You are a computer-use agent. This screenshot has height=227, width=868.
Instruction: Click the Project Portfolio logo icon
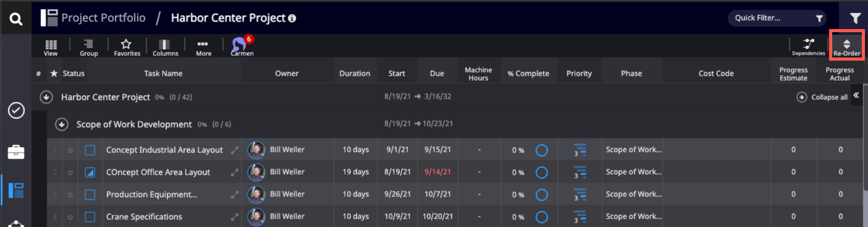(49, 18)
